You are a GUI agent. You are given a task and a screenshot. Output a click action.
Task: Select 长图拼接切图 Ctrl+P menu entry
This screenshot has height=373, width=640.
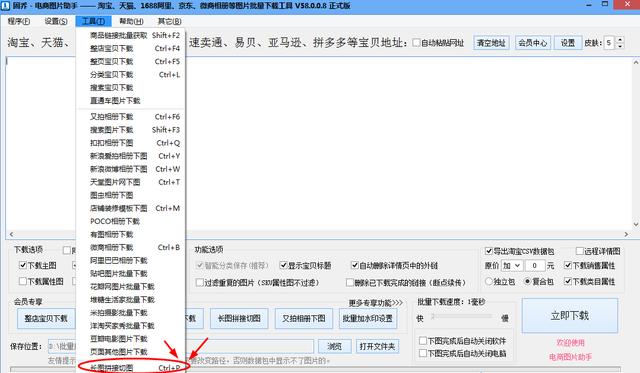[131, 367]
